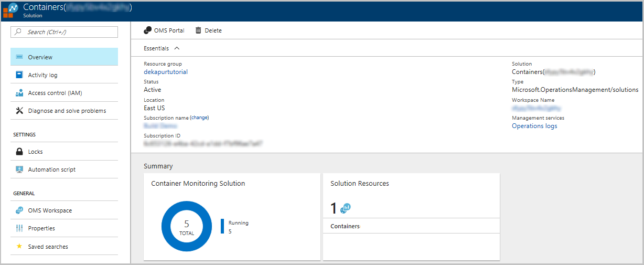Open the Operations logs link
The width and height of the screenshot is (644, 265).
click(x=534, y=126)
